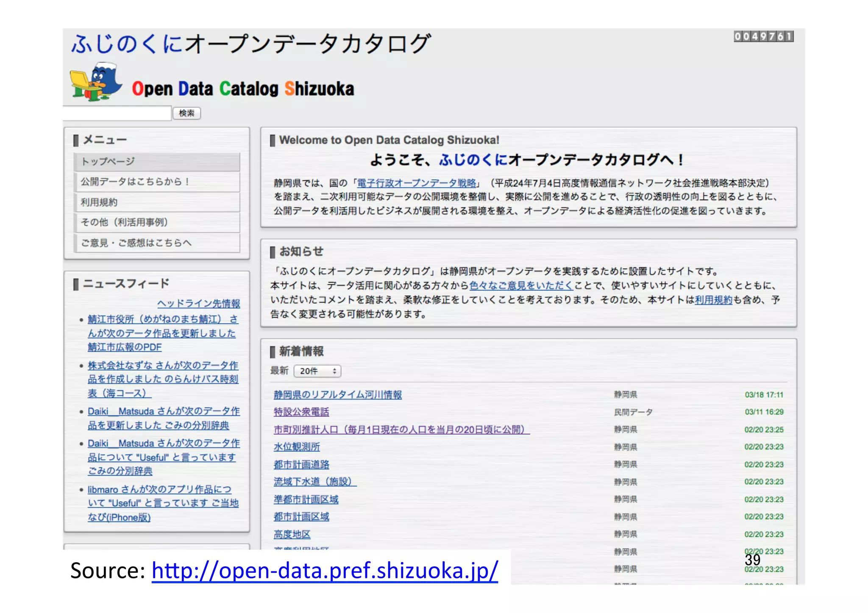Open the 都市計画区域 dataset
The image size is (868, 613).
301,517
